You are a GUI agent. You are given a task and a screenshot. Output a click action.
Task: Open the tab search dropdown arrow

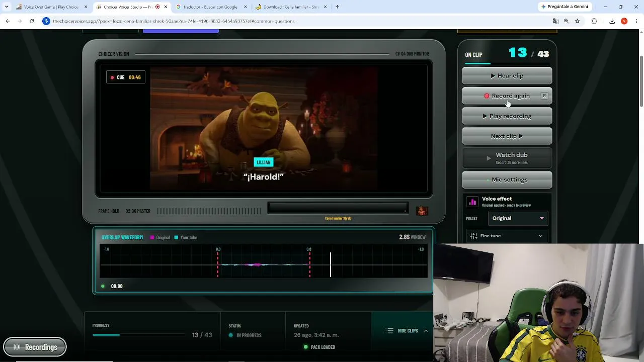[x=6, y=7]
